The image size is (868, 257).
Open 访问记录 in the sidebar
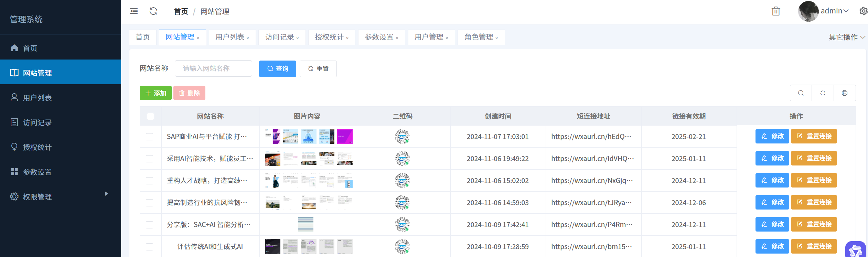(61, 122)
